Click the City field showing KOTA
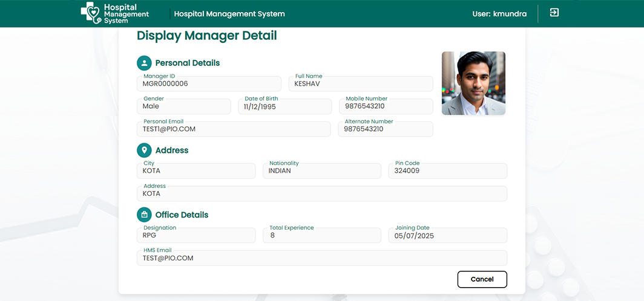The image size is (644, 301). [x=197, y=171]
